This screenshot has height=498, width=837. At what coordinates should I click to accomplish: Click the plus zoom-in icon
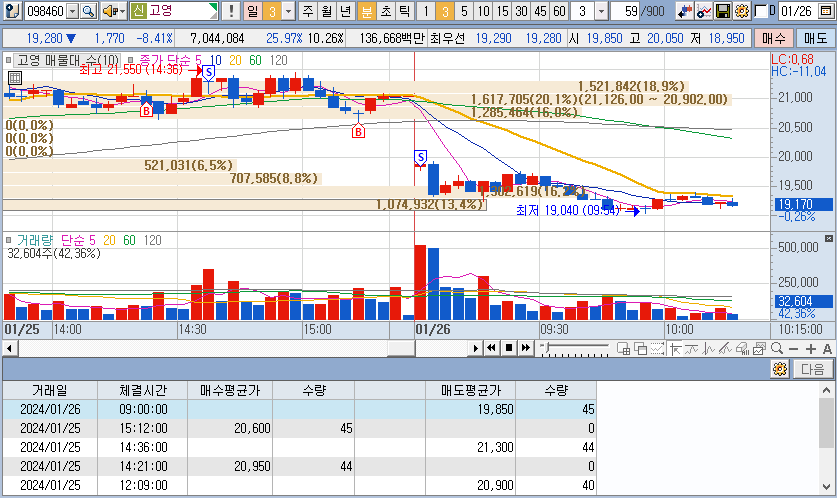[x=810, y=349]
